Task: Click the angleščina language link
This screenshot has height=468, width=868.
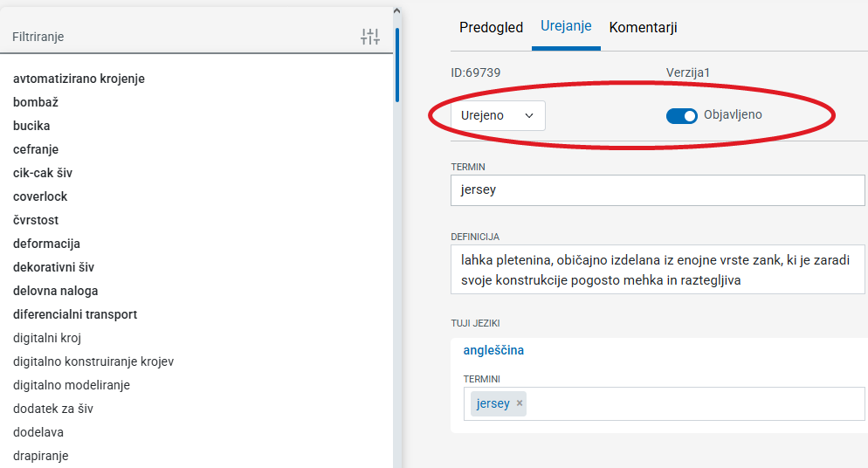Action: click(x=493, y=350)
